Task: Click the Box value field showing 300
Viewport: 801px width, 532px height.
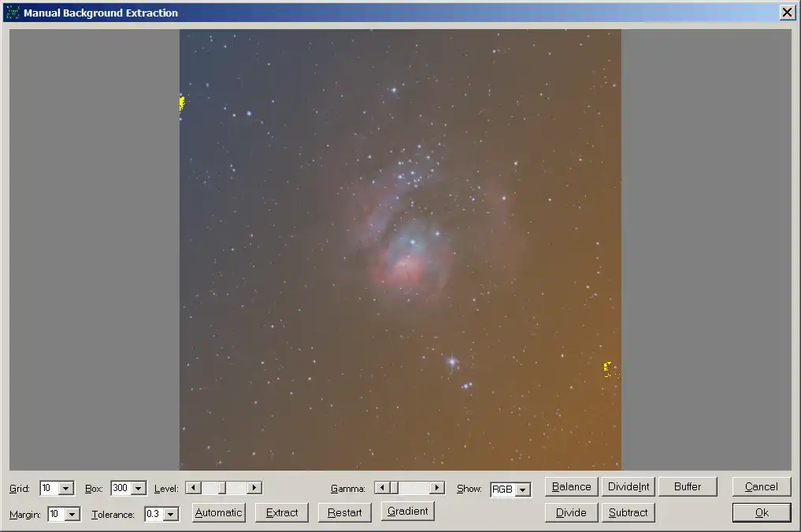Action: [x=121, y=489]
